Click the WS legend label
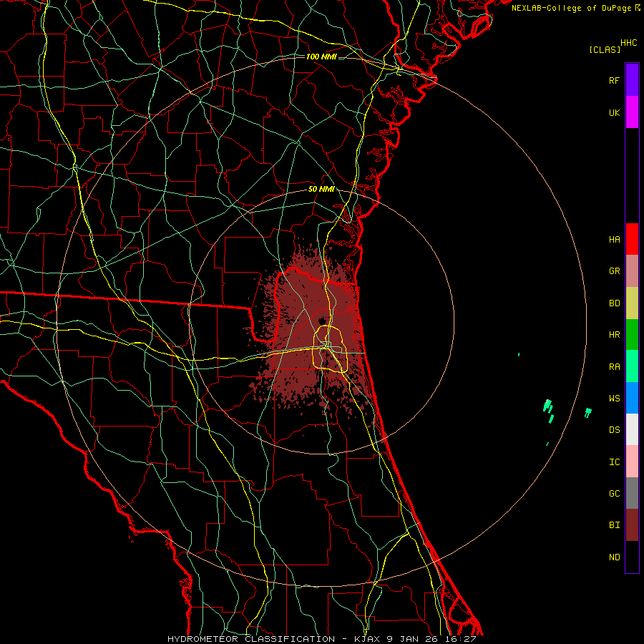 pyautogui.click(x=614, y=398)
